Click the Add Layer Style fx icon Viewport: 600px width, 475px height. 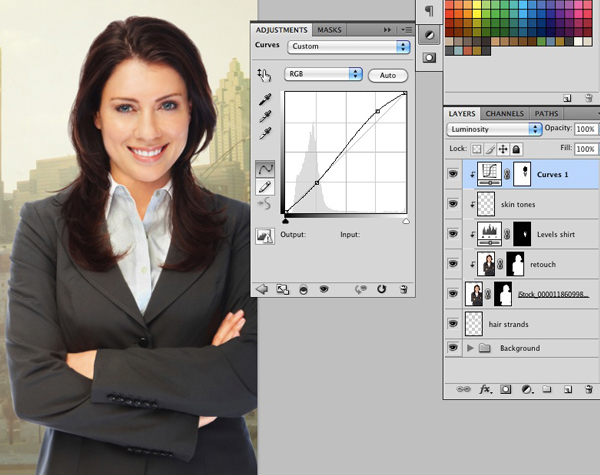coord(487,388)
